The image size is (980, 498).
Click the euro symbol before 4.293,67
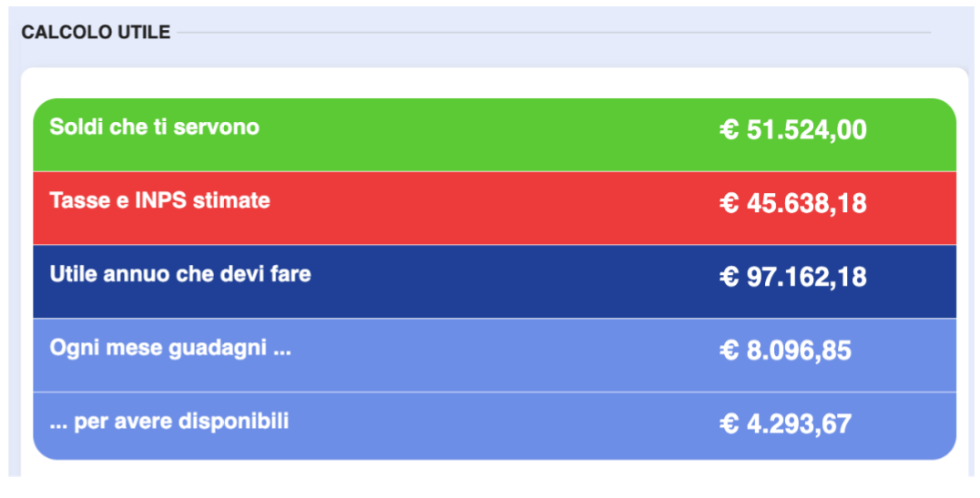click(729, 424)
